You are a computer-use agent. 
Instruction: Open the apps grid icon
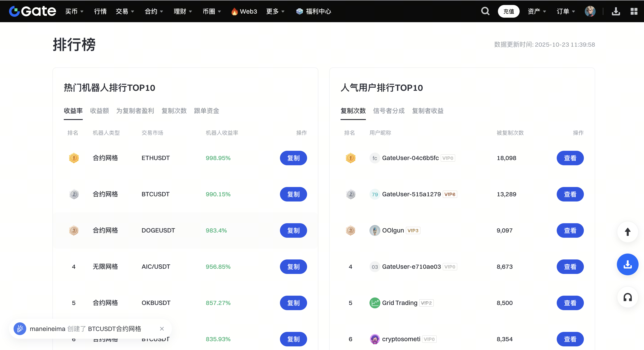(x=634, y=11)
